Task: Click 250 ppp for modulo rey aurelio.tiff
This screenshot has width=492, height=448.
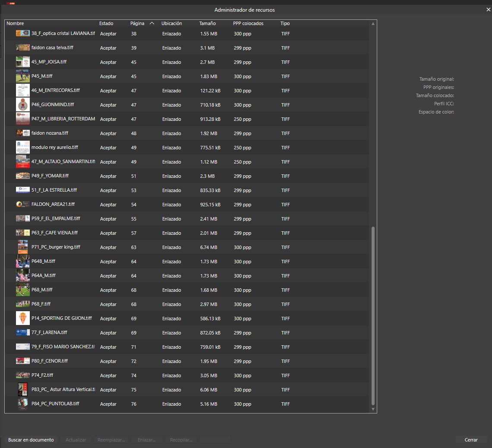Action: click(x=242, y=148)
